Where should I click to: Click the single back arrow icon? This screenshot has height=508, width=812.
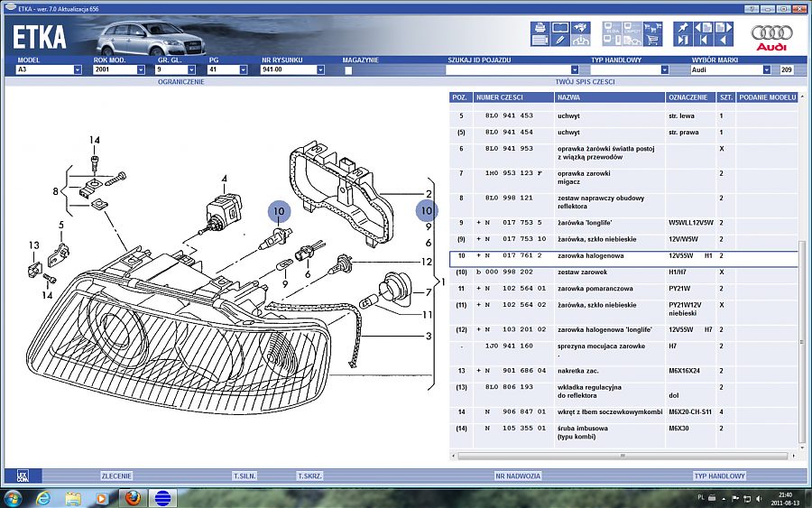(724, 40)
